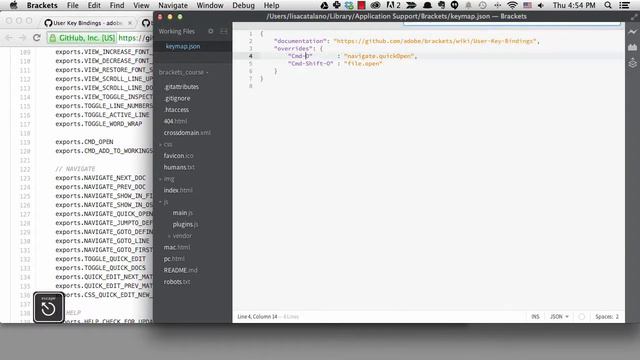The width and height of the screenshot is (640, 360).
Task: Click exports.NAVIGATE_NEXT_DOC in browser code
Action: click(100, 178)
